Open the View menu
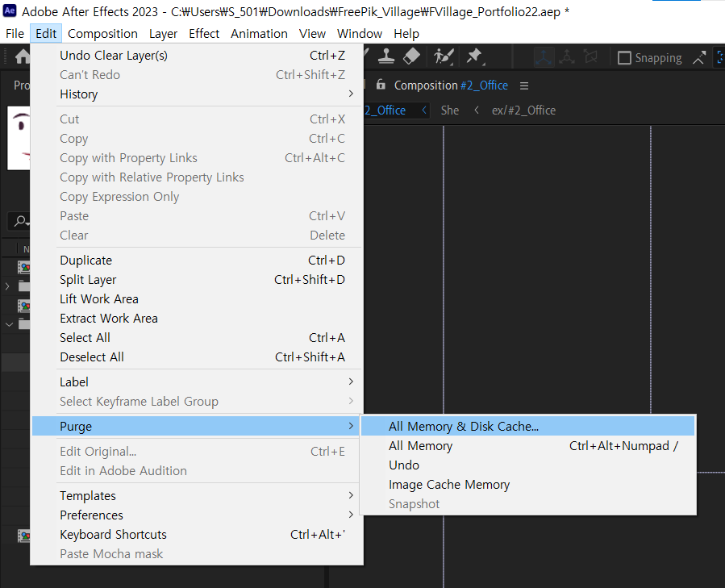Viewport: 725px width, 588px height. click(312, 33)
